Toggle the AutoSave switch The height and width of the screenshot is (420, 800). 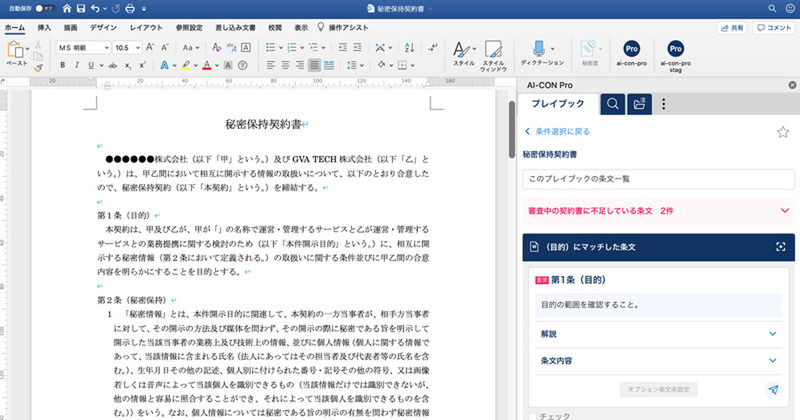pos(45,9)
